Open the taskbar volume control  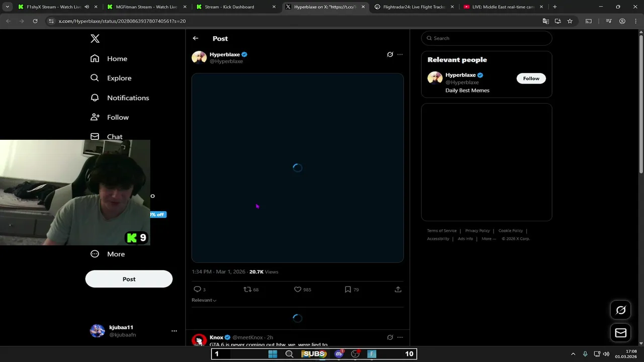point(606,354)
